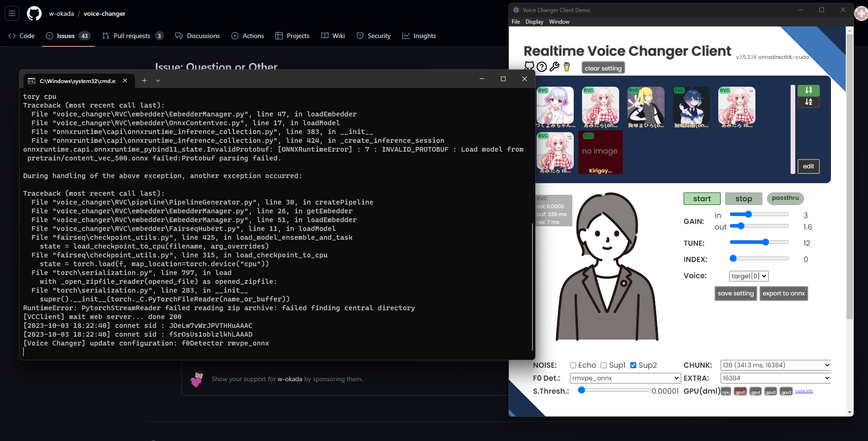Click the more info link
The width and height of the screenshot is (868, 441).
[804, 391]
